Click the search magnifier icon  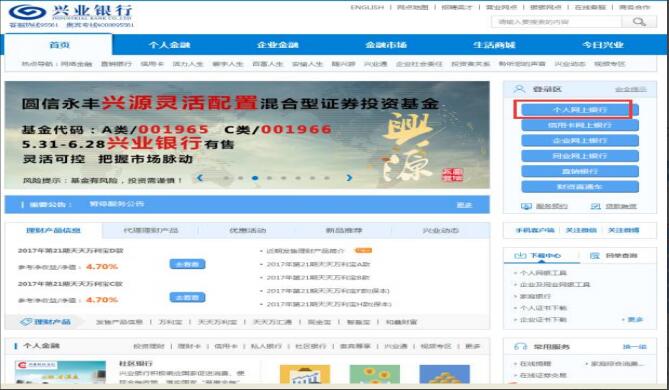tap(639, 21)
